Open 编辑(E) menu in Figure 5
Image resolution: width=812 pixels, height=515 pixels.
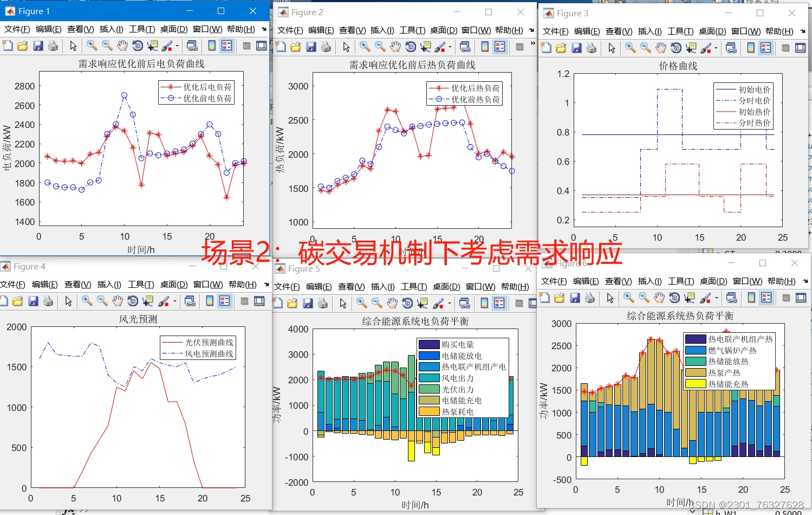click(x=319, y=287)
